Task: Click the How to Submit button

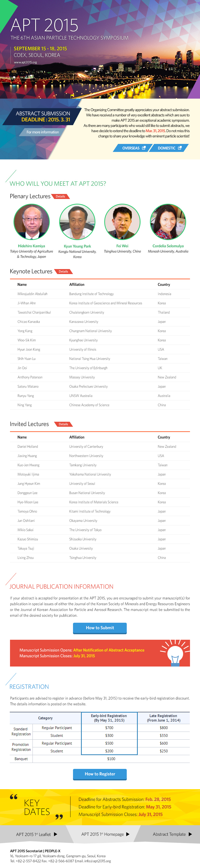Action: pos(100,628)
